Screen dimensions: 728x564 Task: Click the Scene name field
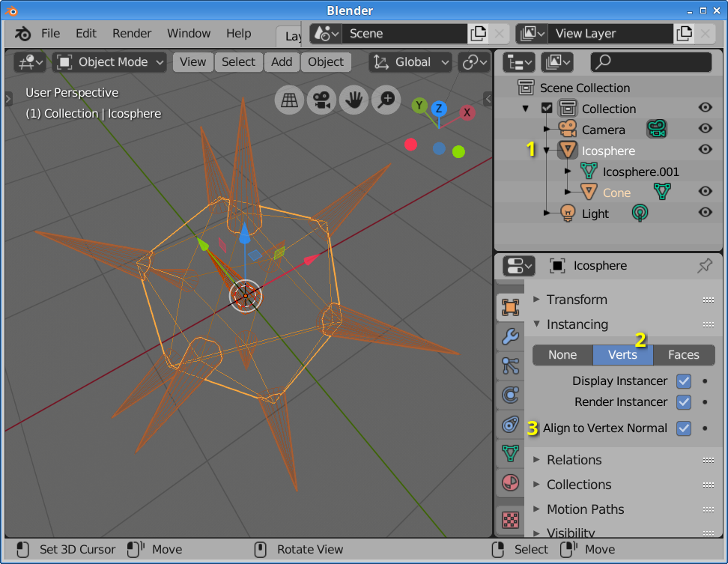pos(404,34)
